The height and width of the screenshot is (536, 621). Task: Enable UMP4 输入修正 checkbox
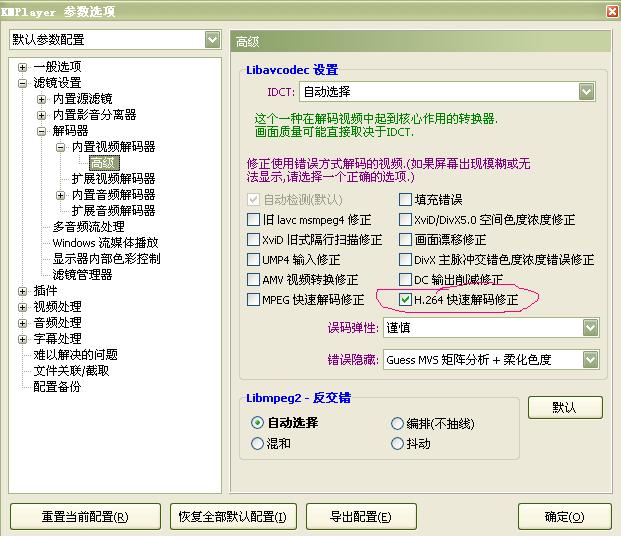[253, 259]
